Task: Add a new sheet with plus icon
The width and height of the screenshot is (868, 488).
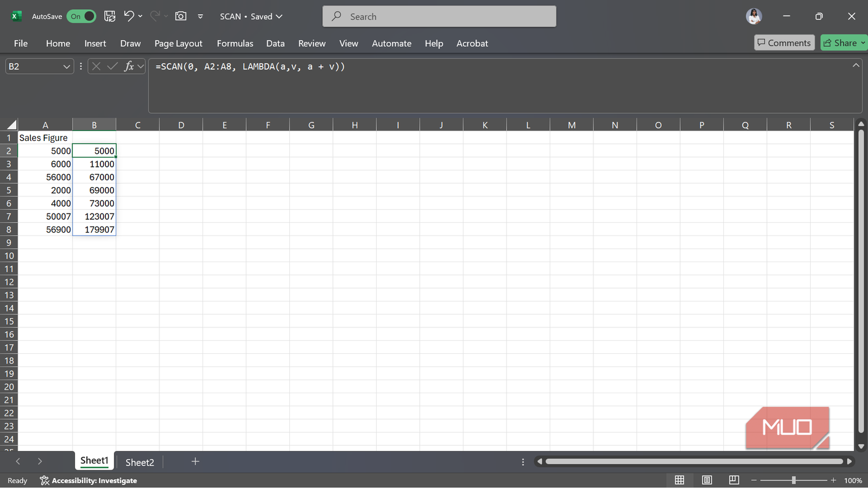Action: [x=195, y=462]
